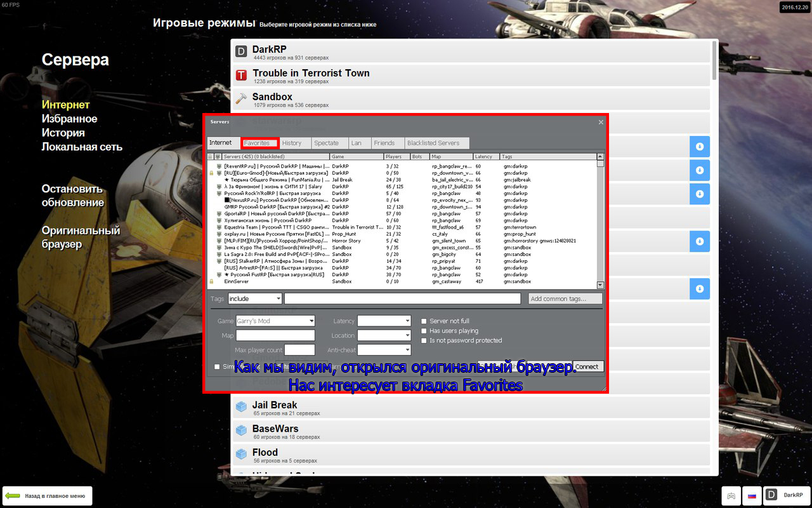This screenshot has width=812, height=508.
Task: Focus the Max player count field
Action: pos(299,350)
